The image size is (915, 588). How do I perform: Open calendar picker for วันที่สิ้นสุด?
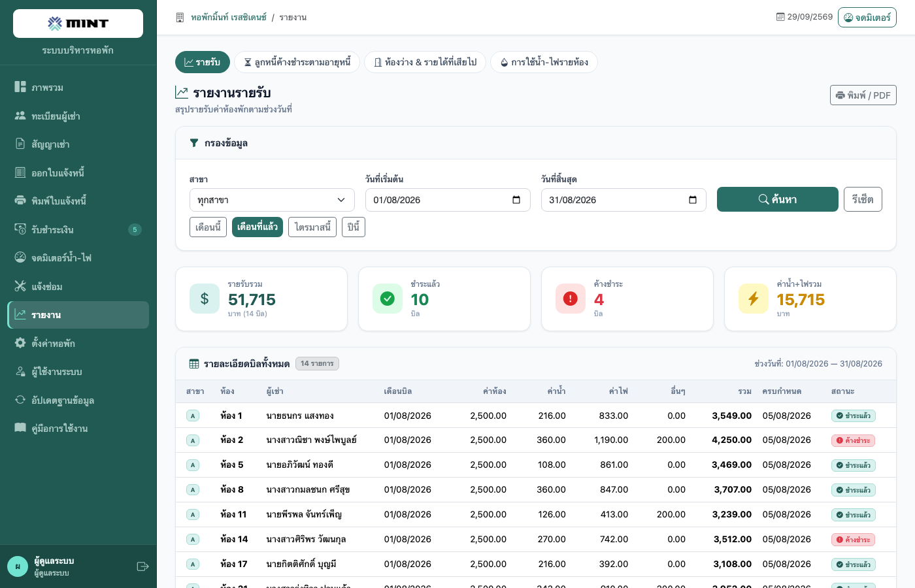(693, 200)
